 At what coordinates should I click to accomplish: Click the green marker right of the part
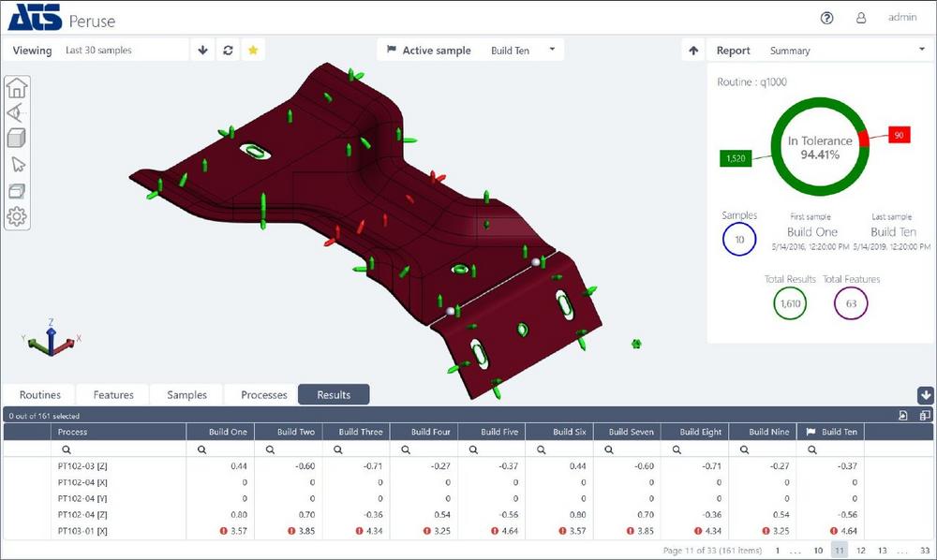636,344
